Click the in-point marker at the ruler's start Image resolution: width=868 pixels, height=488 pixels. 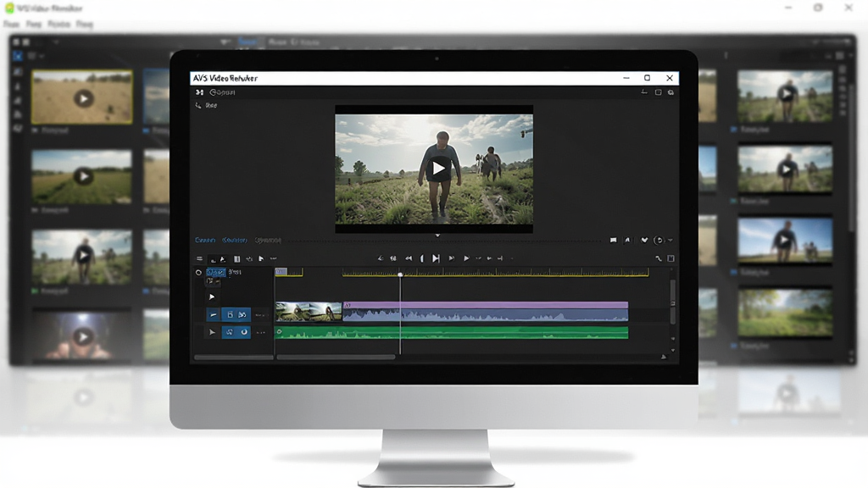pos(281,272)
